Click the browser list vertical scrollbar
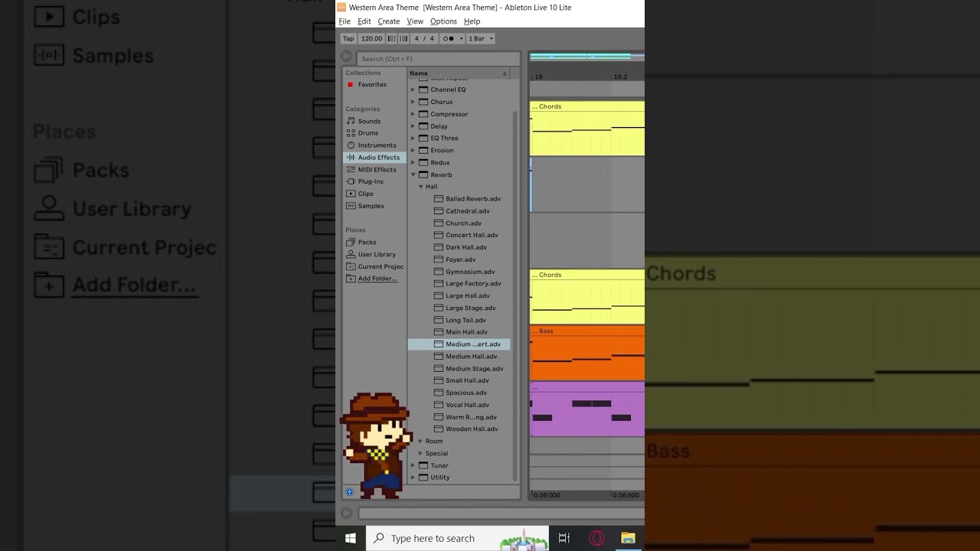980x551 pixels. (x=514, y=295)
